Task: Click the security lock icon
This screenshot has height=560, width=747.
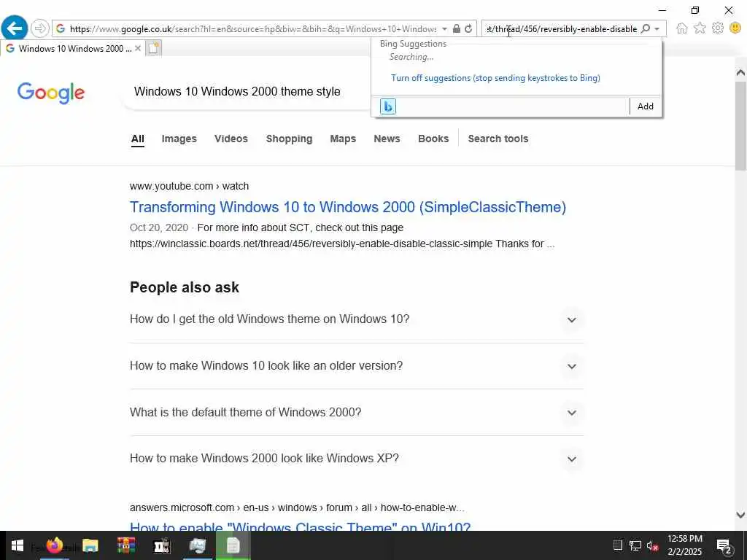Action: (457, 28)
